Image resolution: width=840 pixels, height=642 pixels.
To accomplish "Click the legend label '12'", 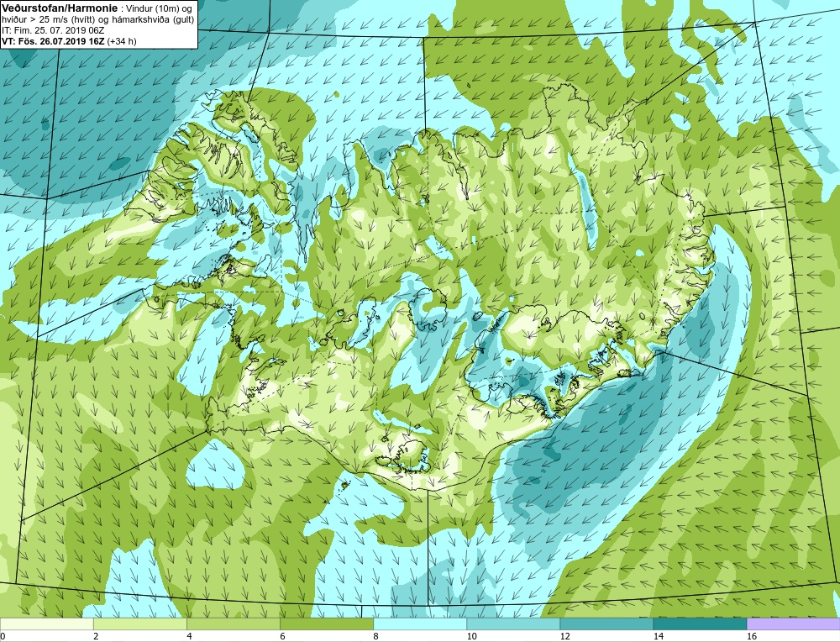I will [x=564, y=636].
